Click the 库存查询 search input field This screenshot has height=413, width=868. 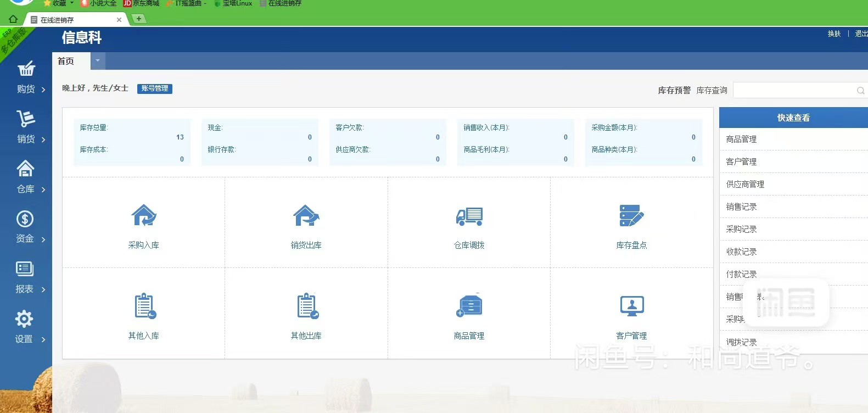point(793,91)
